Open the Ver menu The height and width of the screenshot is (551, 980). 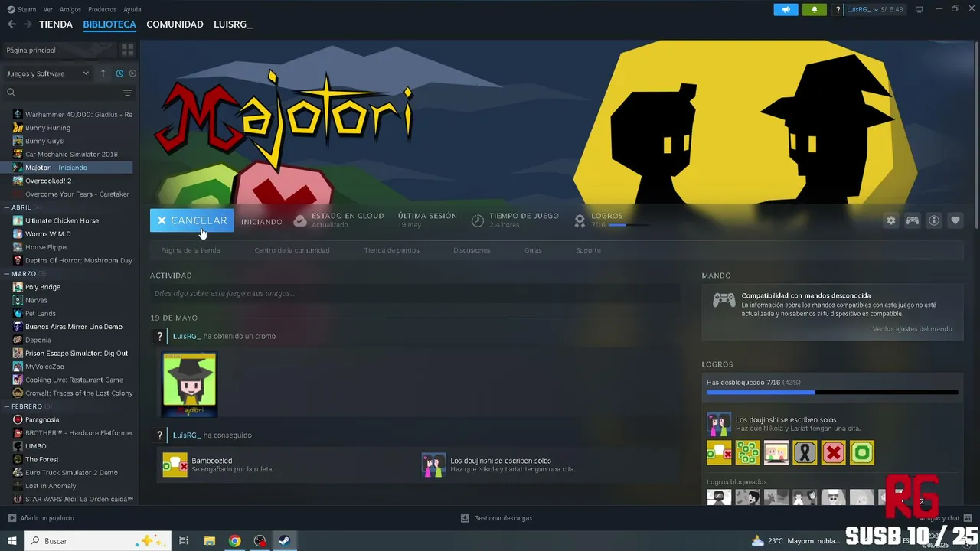48,9
